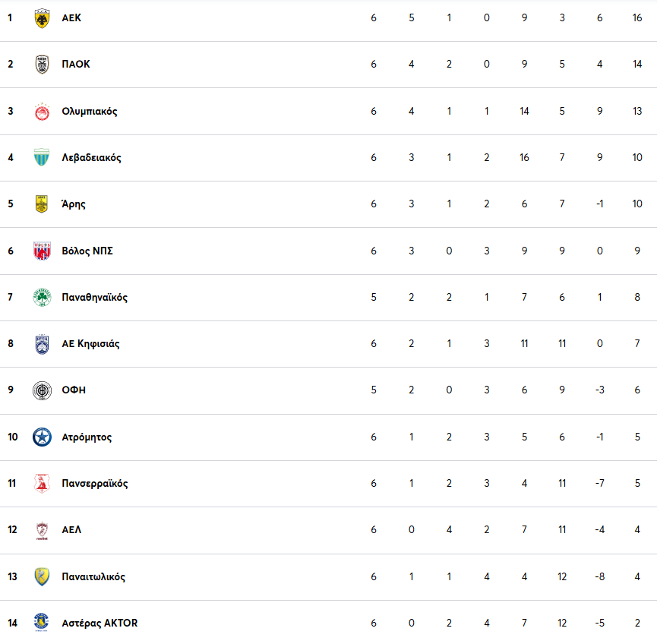
Task: Open the Πανσερραϊκός team name link
Action: coord(94,484)
